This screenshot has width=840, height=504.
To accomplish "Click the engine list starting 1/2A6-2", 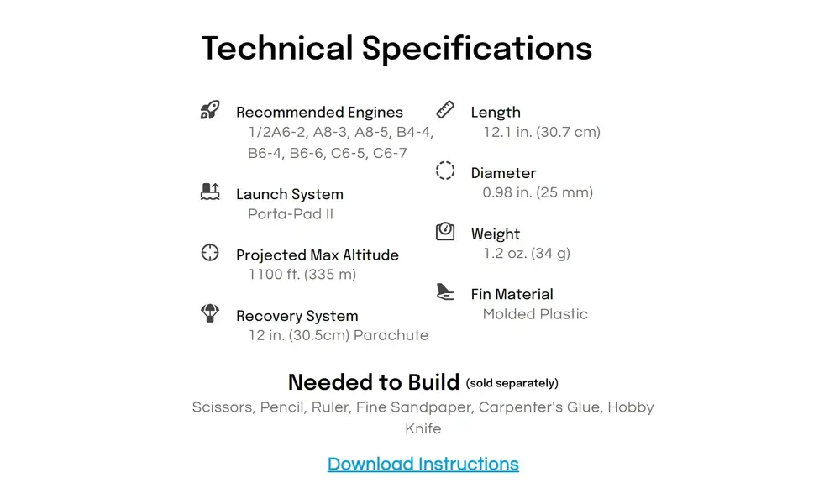I will (341, 143).
